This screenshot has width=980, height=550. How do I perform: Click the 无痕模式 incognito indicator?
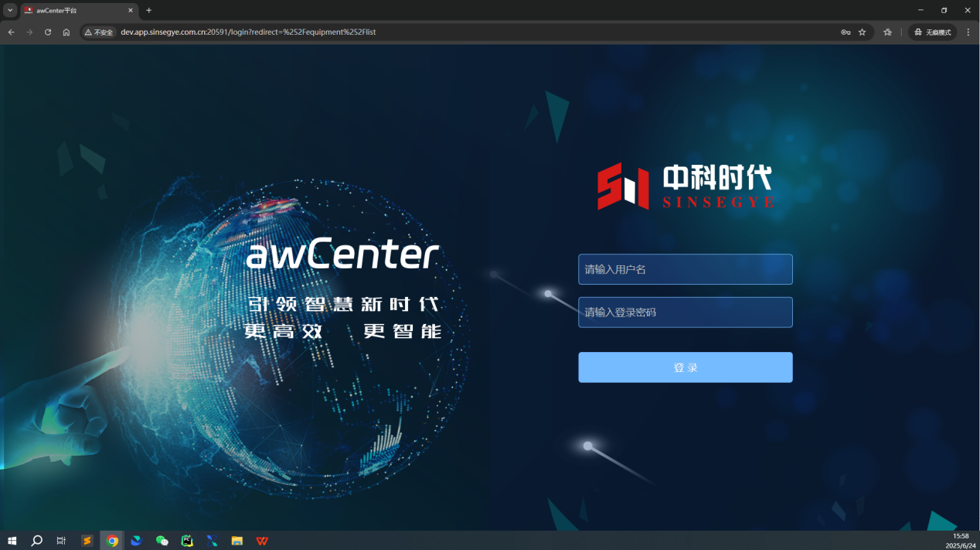(x=932, y=32)
